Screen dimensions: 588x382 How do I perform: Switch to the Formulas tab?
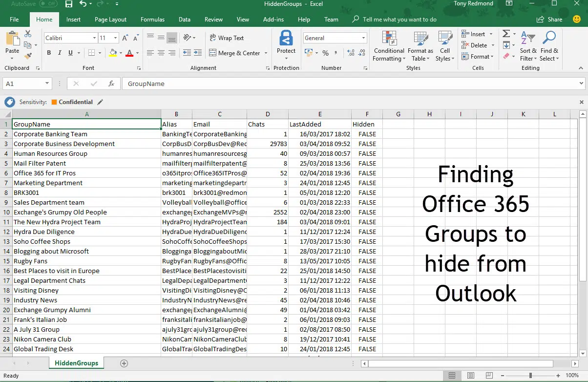152,20
